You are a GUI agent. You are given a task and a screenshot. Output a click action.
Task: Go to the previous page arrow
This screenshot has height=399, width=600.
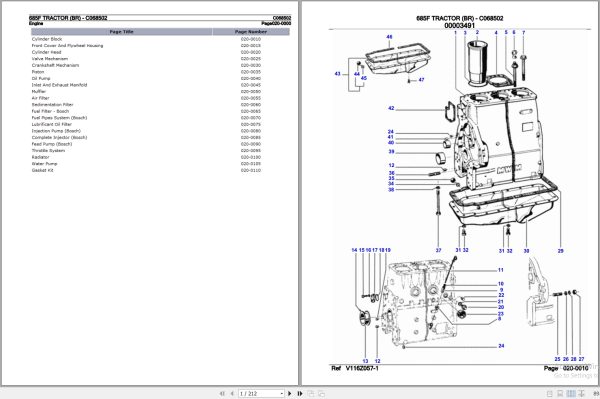(232, 393)
